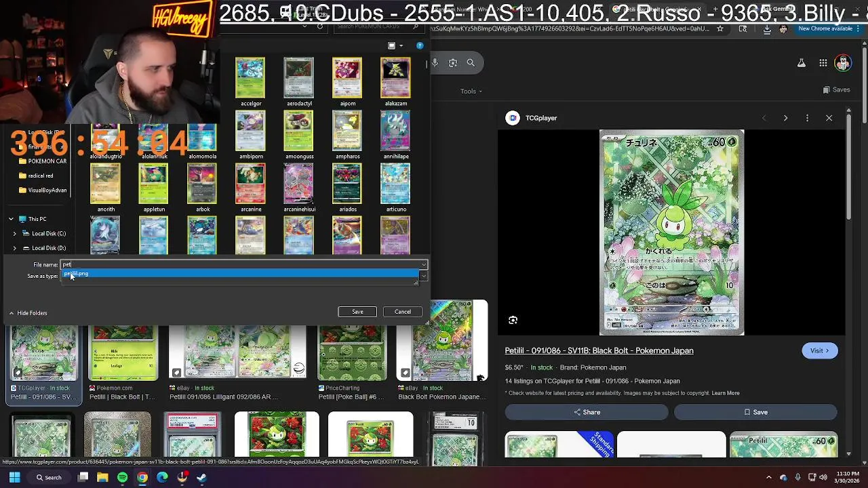
Task: Click the Chrome profile picture in toolbar
Action: pos(783,29)
